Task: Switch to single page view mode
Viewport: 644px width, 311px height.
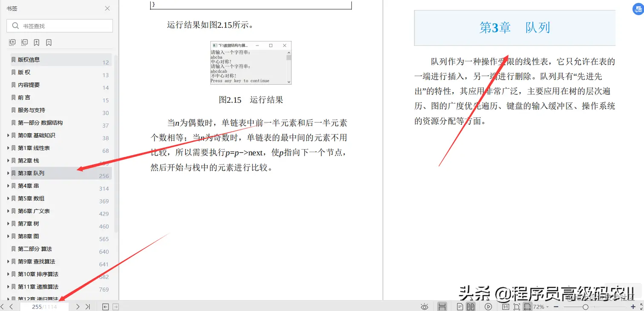Action: tap(460, 306)
